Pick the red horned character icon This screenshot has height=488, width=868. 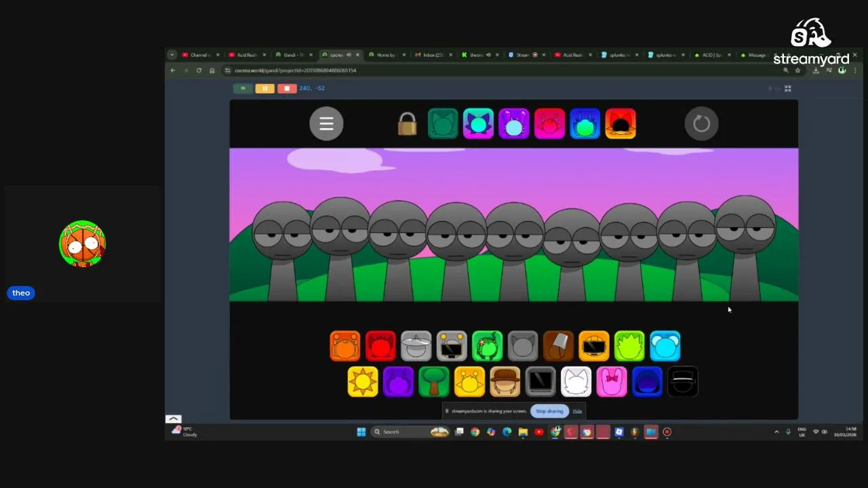[380, 346]
